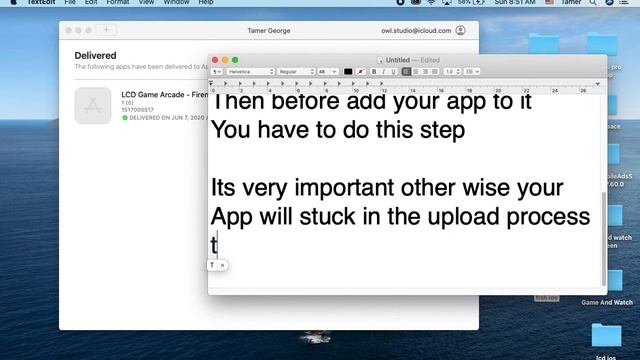Image resolution: width=640 pixels, height=360 pixels.
Task: Click the Siri icon in menu bar
Action: 609,2
